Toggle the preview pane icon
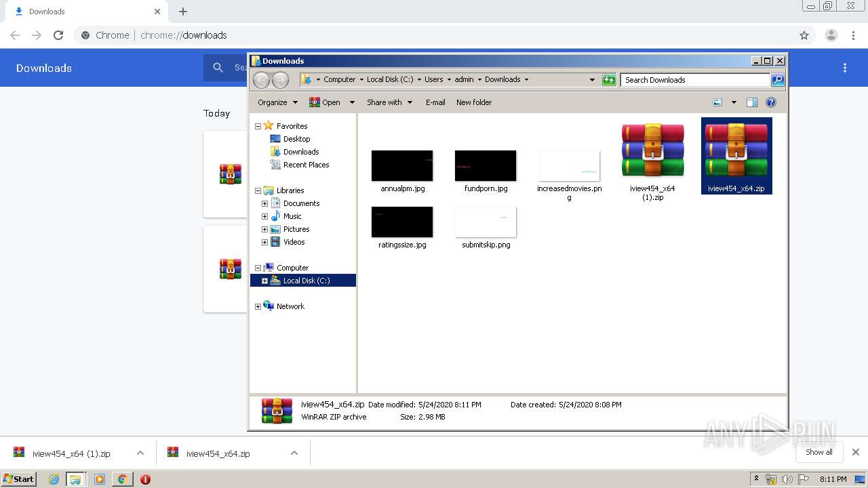 [751, 102]
